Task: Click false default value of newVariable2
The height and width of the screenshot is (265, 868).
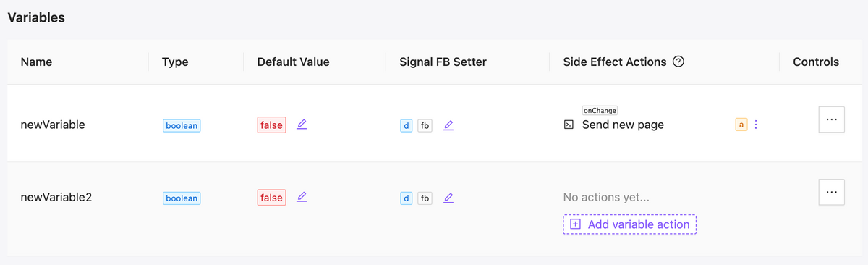Action: tap(271, 197)
